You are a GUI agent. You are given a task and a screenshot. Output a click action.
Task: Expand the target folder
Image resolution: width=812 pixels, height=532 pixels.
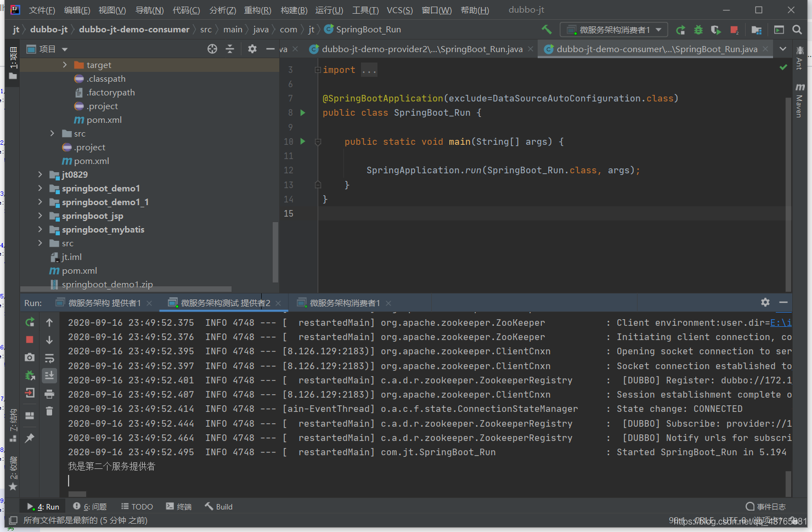65,65
